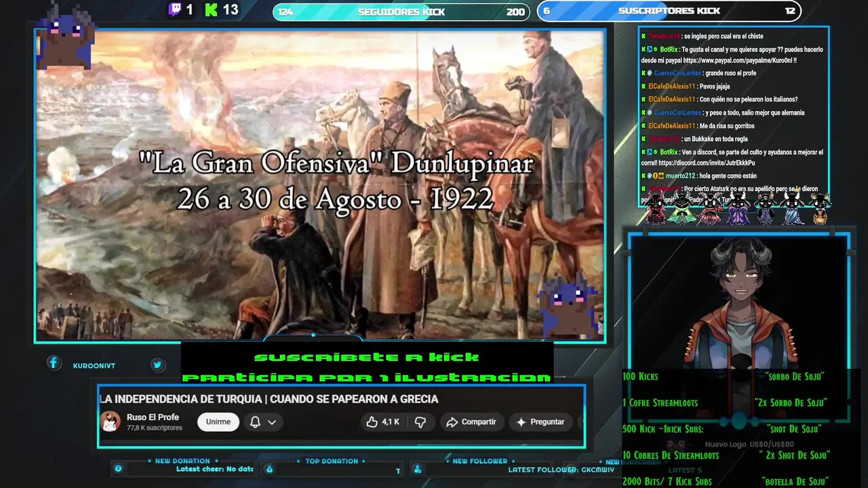Viewport: 868px width, 488px height.
Task: Click the '10 Cobres De Streamloots' text
Action: [671, 455]
